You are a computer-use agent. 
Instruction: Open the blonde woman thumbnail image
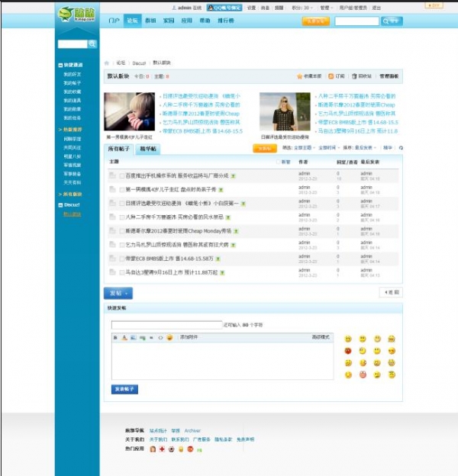(x=285, y=111)
